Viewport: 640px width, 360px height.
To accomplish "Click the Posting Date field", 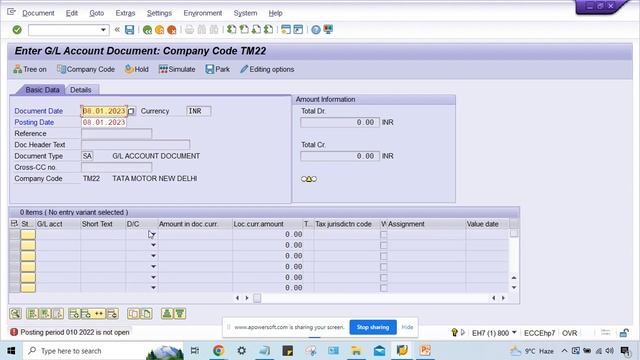I will [104, 122].
